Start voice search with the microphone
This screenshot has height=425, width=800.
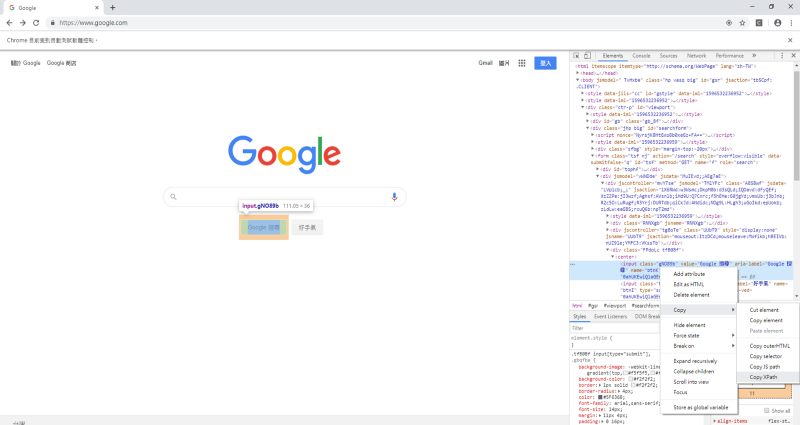394,196
